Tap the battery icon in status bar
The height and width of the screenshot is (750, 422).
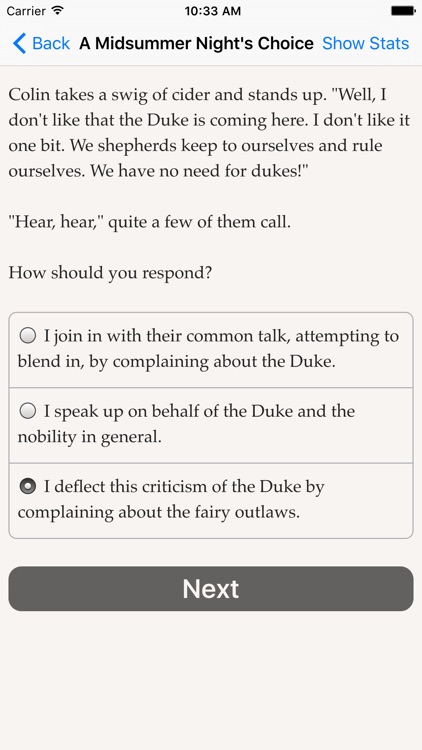click(x=402, y=11)
